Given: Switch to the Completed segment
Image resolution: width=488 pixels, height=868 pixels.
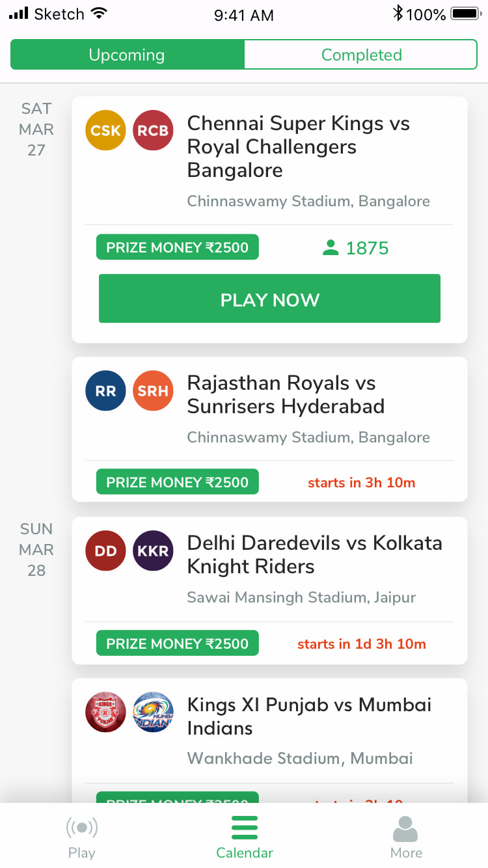Looking at the screenshot, I should click(x=361, y=55).
